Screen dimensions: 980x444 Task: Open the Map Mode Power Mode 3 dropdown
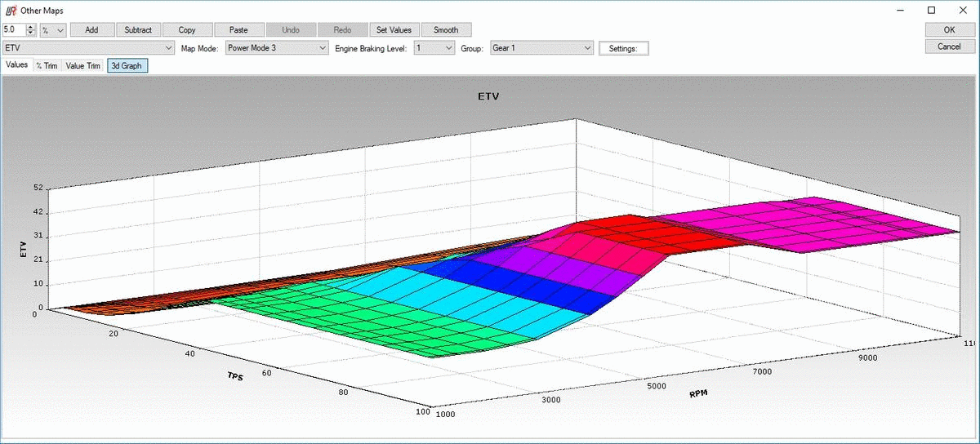tap(276, 48)
